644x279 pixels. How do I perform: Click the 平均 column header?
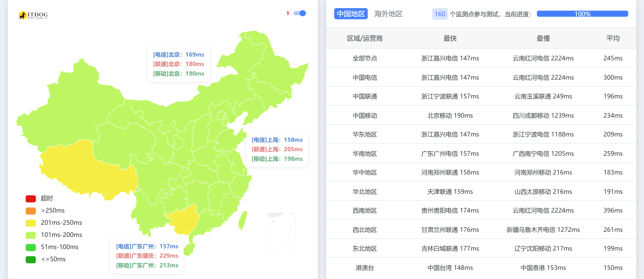click(613, 38)
